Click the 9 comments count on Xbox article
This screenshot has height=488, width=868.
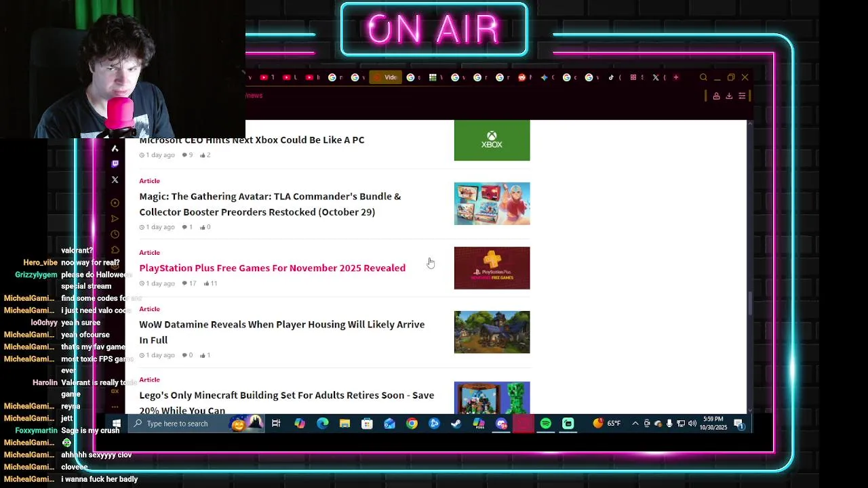coord(187,155)
